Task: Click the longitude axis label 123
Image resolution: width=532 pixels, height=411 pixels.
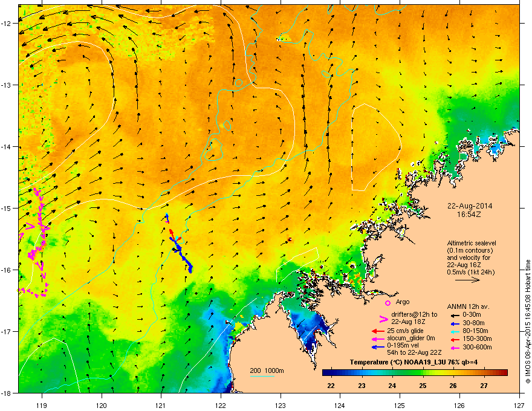Action: pos(281,405)
